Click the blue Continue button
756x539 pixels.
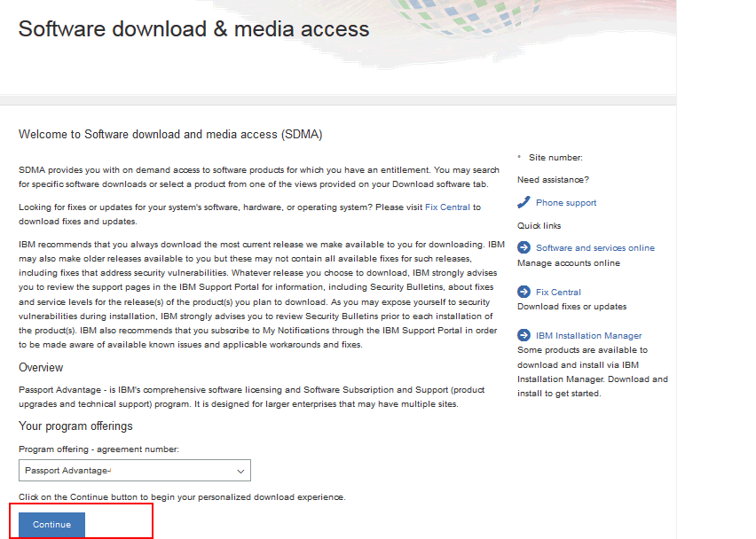(51, 525)
